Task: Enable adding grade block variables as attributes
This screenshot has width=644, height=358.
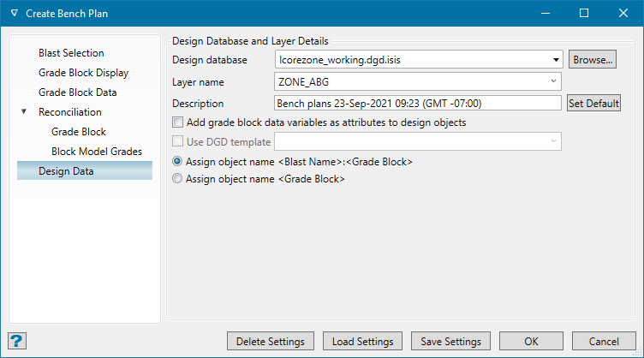Action: pyautogui.click(x=178, y=122)
